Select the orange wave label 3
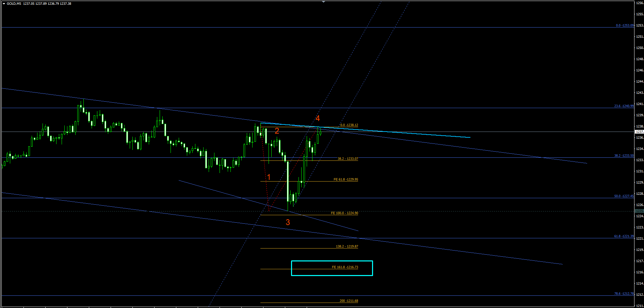The width and height of the screenshot is (644, 308). click(x=288, y=222)
